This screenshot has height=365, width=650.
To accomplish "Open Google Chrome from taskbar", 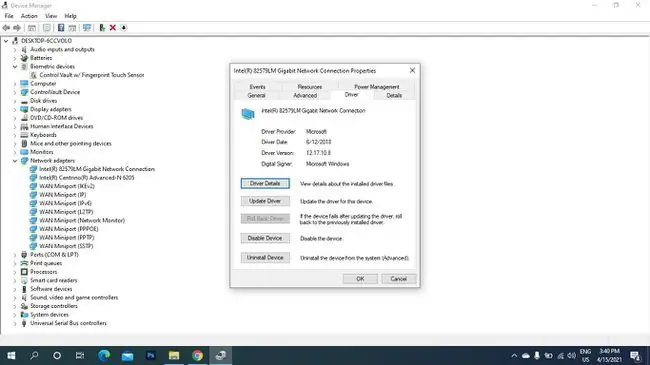I will tap(197, 355).
